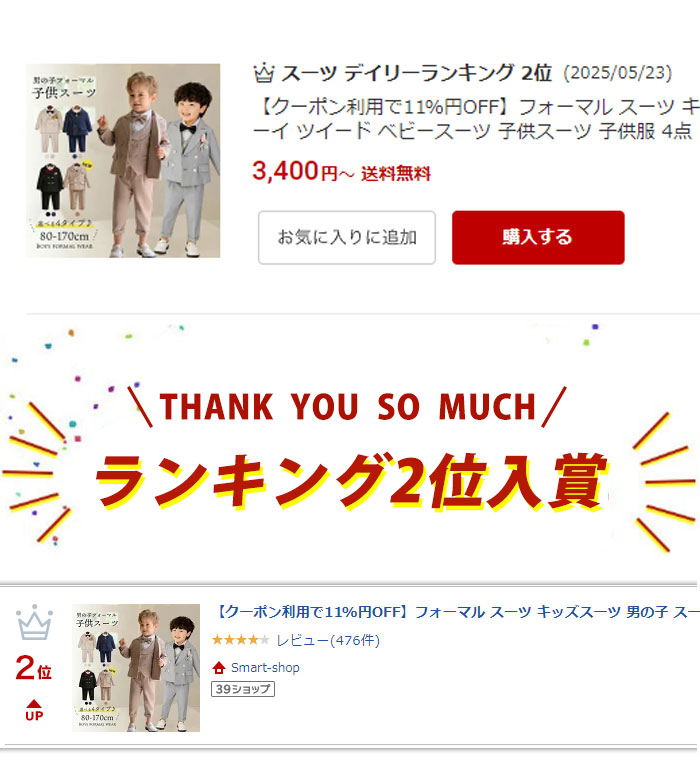Click the 送料無料 free shipping label
The image size is (700, 768).
point(396,173)
